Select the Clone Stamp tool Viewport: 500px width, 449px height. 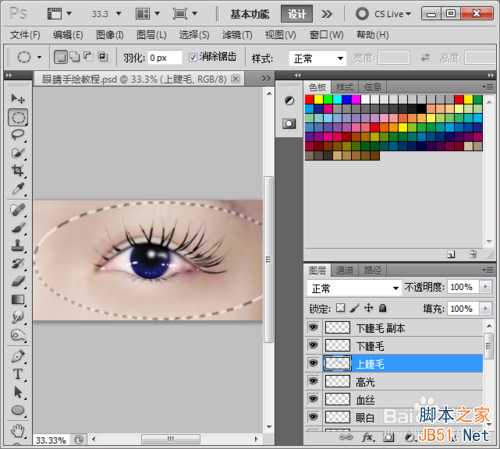click(18, 246)
